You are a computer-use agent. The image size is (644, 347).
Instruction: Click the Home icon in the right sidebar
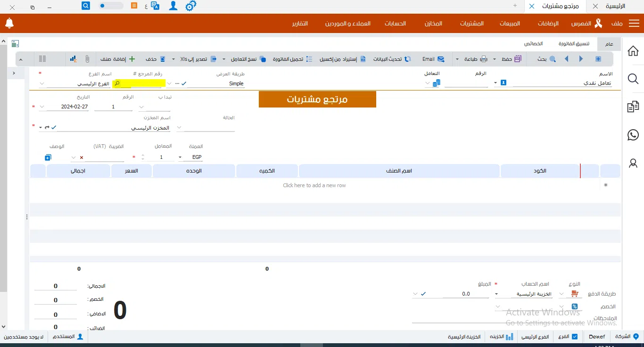[633, 51]
